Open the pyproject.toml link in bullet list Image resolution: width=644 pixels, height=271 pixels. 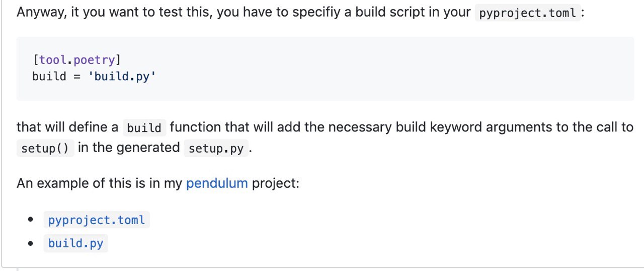(x=97, y=220)
